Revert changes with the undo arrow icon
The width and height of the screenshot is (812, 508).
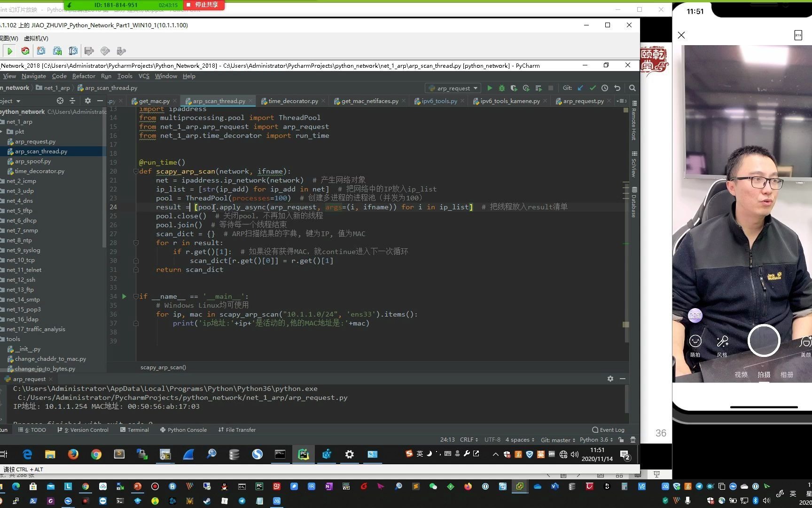click(x=617, y=88)
